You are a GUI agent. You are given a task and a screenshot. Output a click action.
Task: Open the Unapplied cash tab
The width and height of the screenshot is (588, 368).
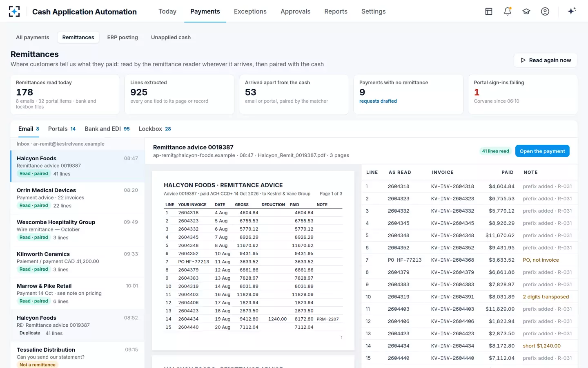click(x=171, y=37)
